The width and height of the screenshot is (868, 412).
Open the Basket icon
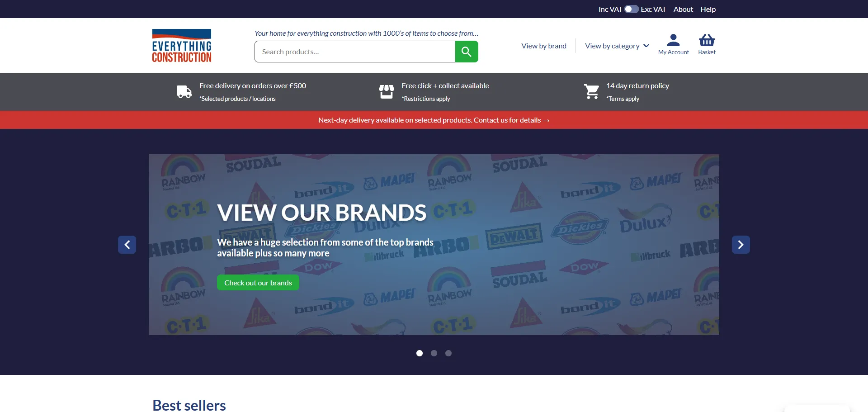707,40
